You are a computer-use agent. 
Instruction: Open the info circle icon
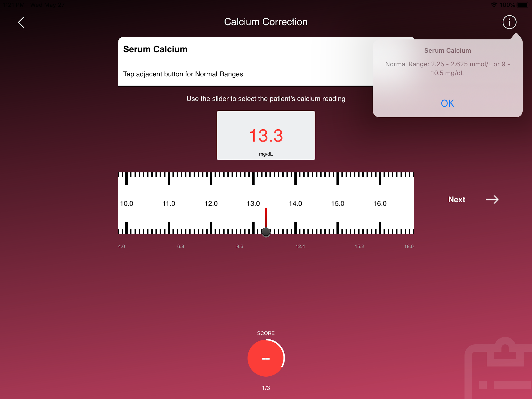coord(509,22)
